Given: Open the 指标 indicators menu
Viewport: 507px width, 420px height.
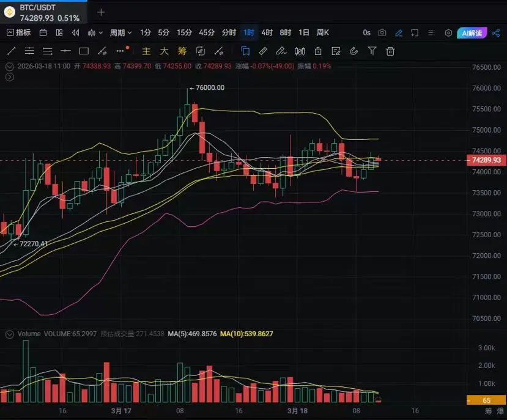Looking at the screenshot, I should 19,32.
